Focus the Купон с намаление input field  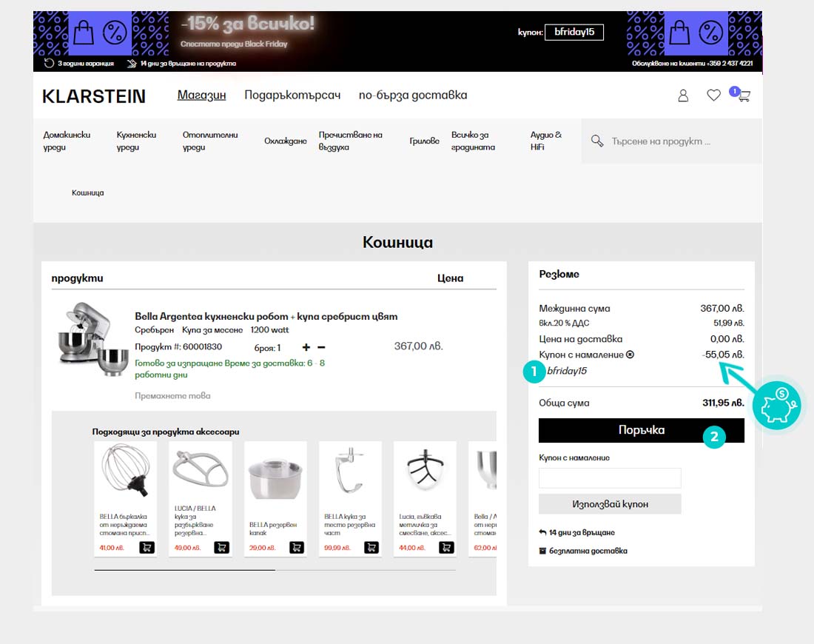coord(610,477)
